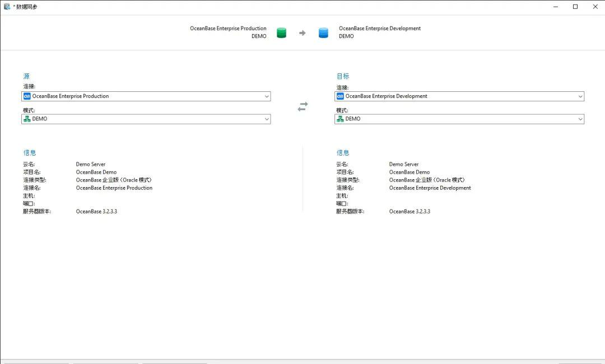Click the target 信息 heading
Image resolution: width=605 pixels, height=364 pixels.
[x=343, y=153]
